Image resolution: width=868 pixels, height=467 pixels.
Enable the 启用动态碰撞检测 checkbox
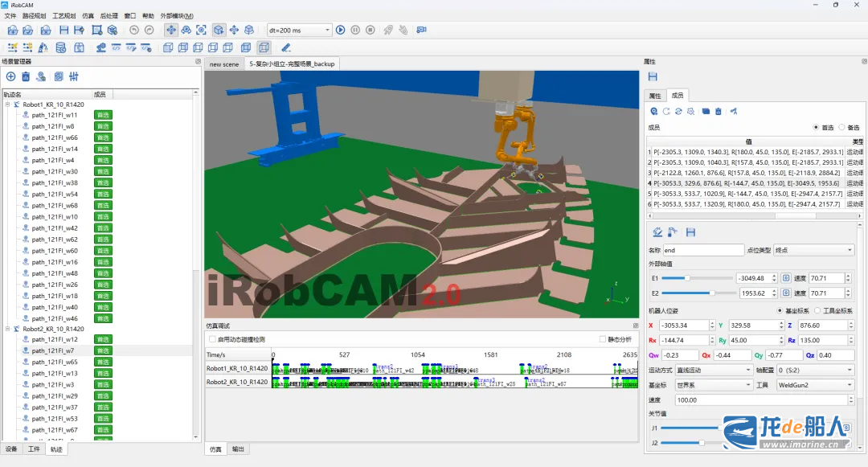click(x=212, y=339)
